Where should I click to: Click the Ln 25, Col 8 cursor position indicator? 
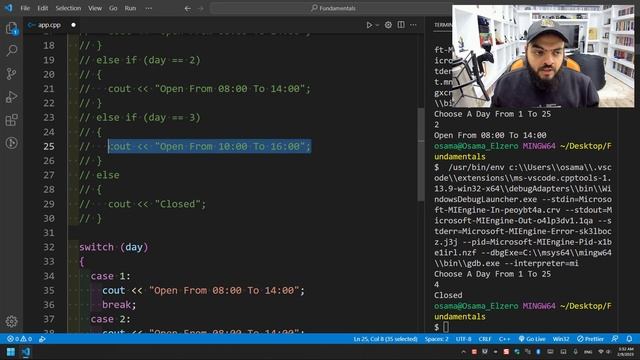[385, 339]
